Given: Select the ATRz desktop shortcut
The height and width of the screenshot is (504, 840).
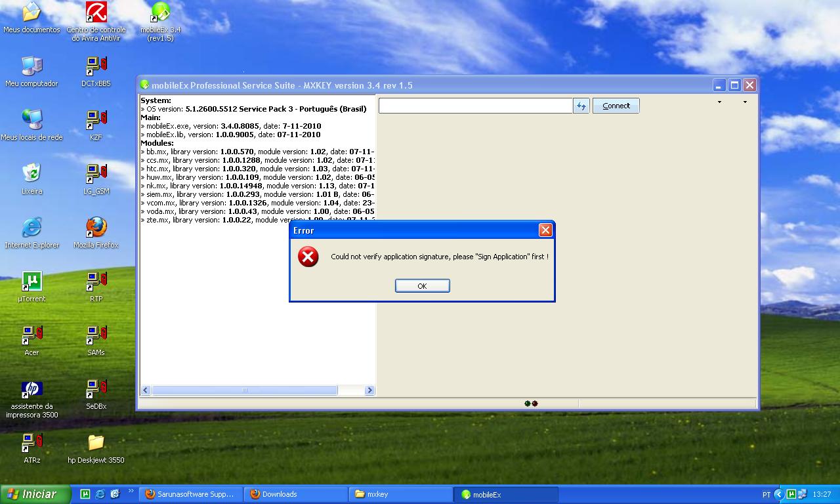Looking at the screenshot, I should (31, 448).
